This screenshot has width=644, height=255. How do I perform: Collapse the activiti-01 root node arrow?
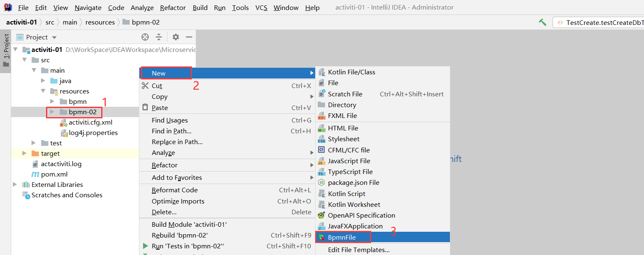pyautogui.click(x=16, y=49)
